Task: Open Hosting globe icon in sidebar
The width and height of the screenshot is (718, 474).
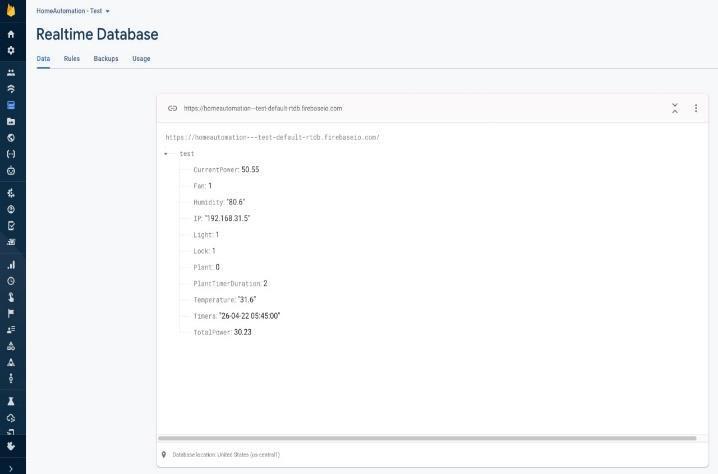Action: tap(11, 138)
